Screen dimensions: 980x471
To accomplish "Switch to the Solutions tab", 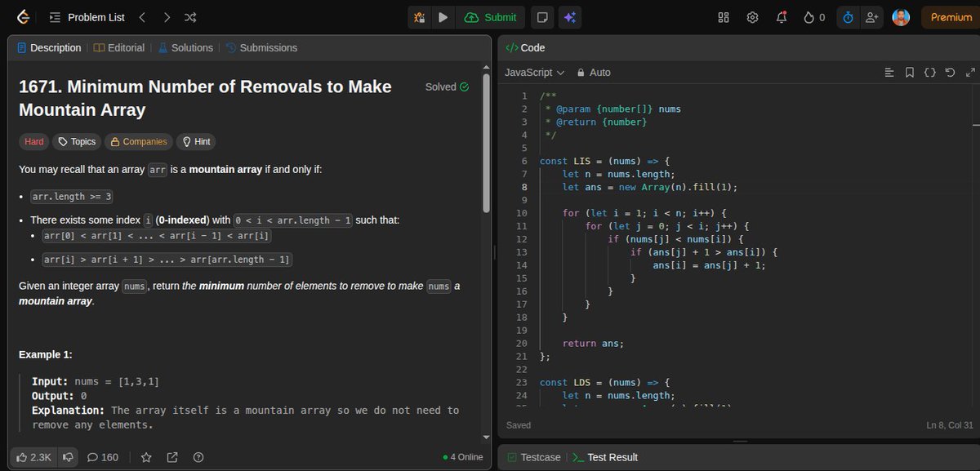I will (185, 47).
